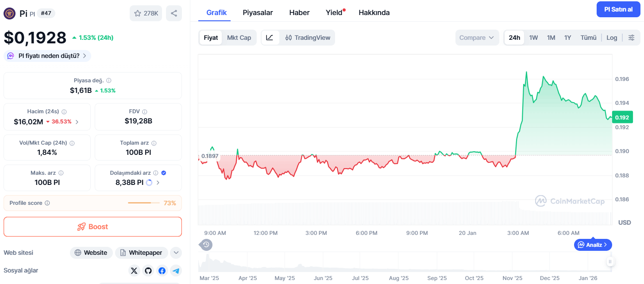Expand Hacim (24s) volume details arrow
The image size is (644, 284).
coord(77,122)
